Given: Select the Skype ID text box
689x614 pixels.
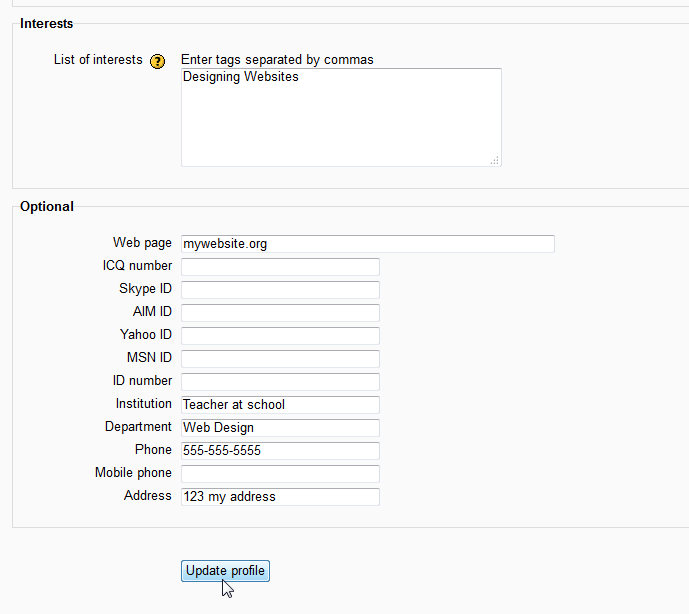Looking at the screenshot, I should point(280,290).
